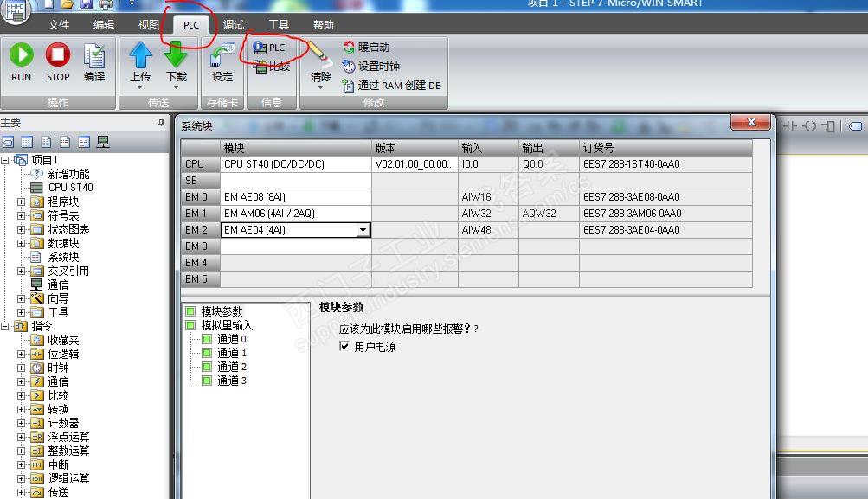Viewport: 868px width, 499px height.
Task: Open communications icon in navigation bar
Action: tap(103, 142)
